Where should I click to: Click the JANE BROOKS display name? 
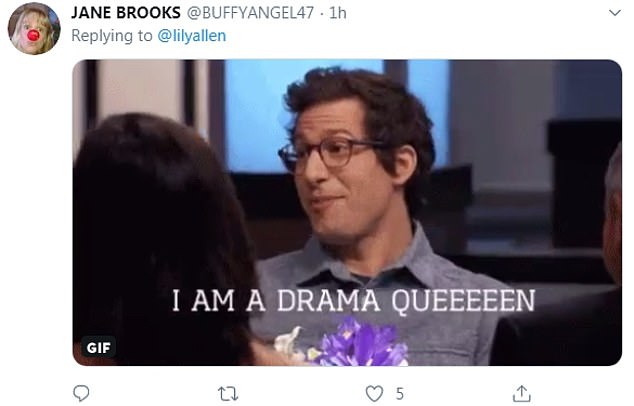pyautogui.click(x=126, y=13)
